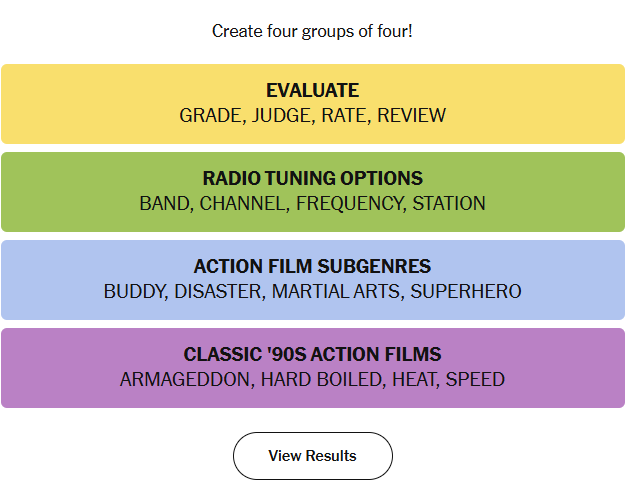Click the "Create four groups of four!" text
The height and width of the screenshot is (485, 627).
pyautogui.click(x=312, y=31)
